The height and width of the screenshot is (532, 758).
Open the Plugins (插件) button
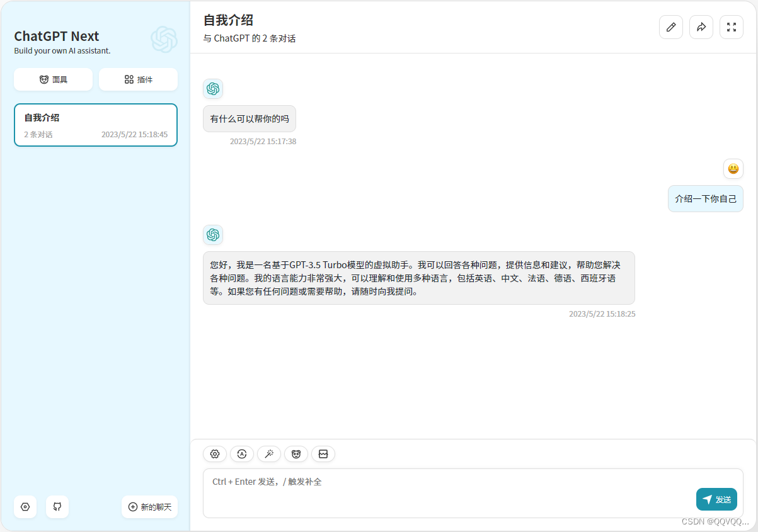138,79
